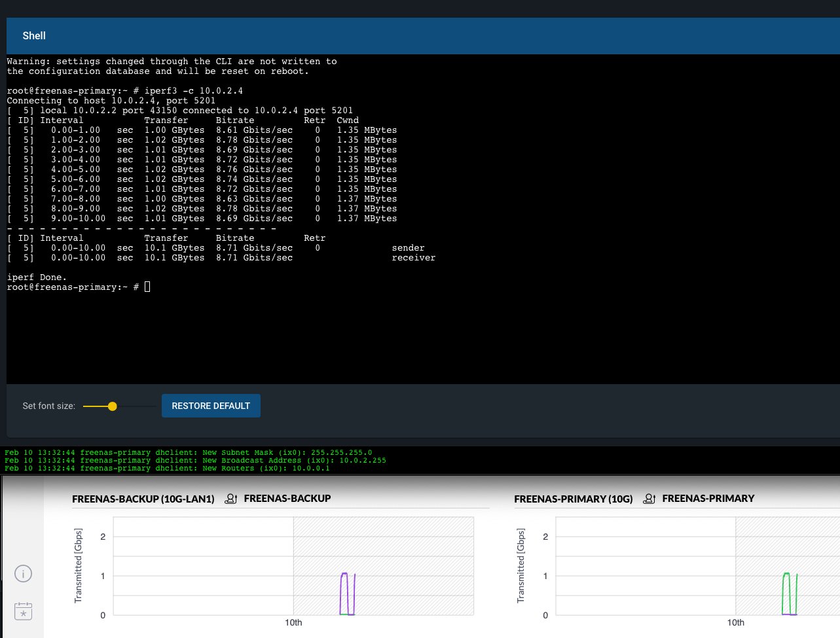Image resolution: width=840 pixels, height=638 pixels.
Task: Click the font size slider handle
Action: point(113,406)
